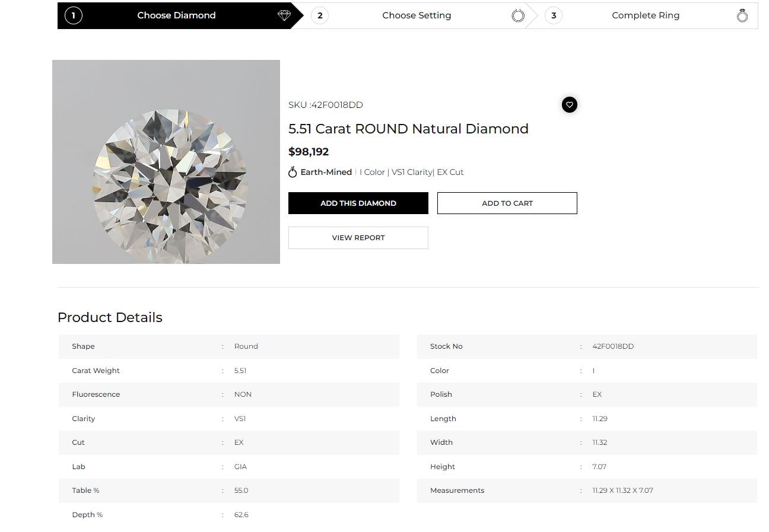Click the SKU 42F0018DD text

[326, 105]
